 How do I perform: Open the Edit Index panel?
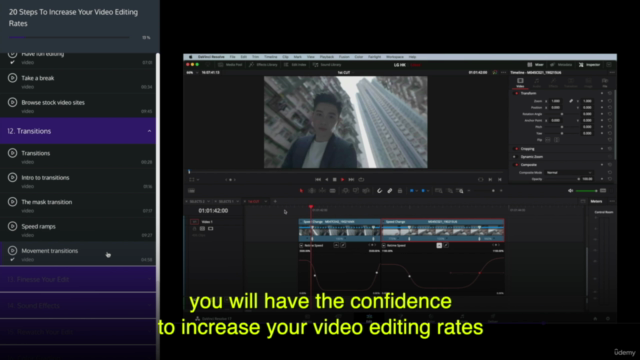click(x=295, y=64)
